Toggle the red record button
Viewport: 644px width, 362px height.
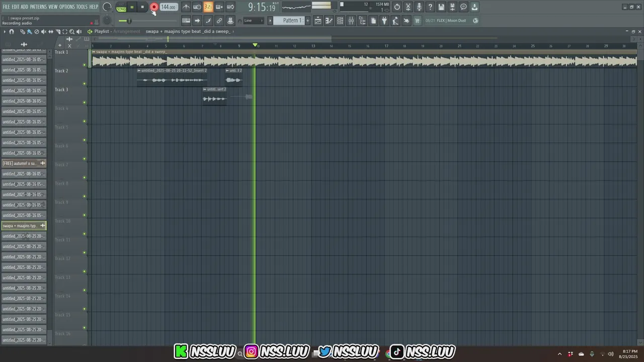tap(154, 7)
